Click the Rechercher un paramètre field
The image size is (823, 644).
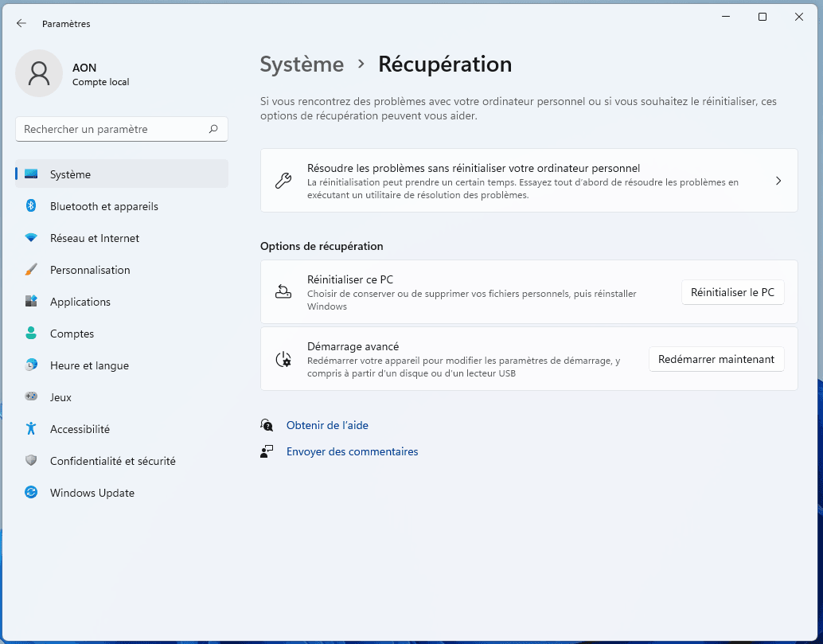point(122,129)
